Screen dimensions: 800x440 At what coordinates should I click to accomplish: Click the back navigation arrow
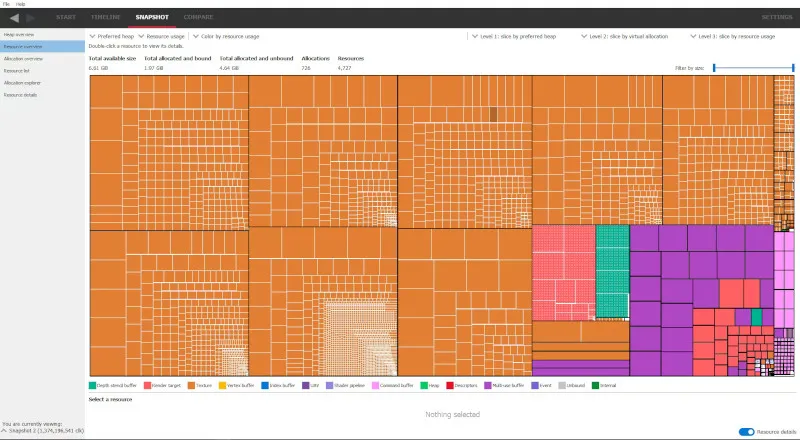point(13,17)
